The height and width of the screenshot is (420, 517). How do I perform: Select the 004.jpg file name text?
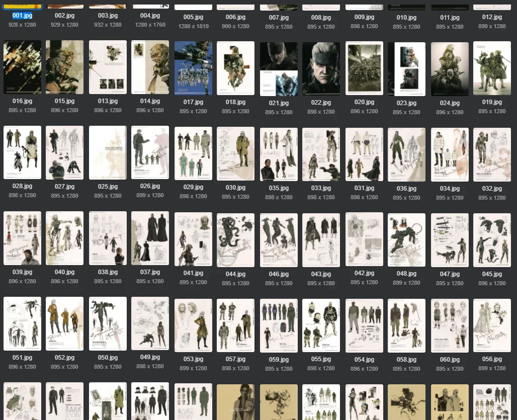pyautogui.click(x=150, y=16)
